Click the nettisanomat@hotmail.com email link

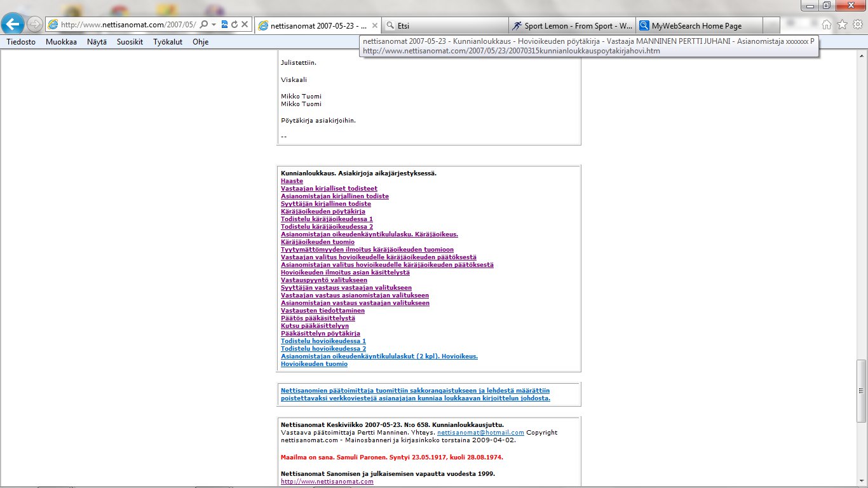(480, 433)
